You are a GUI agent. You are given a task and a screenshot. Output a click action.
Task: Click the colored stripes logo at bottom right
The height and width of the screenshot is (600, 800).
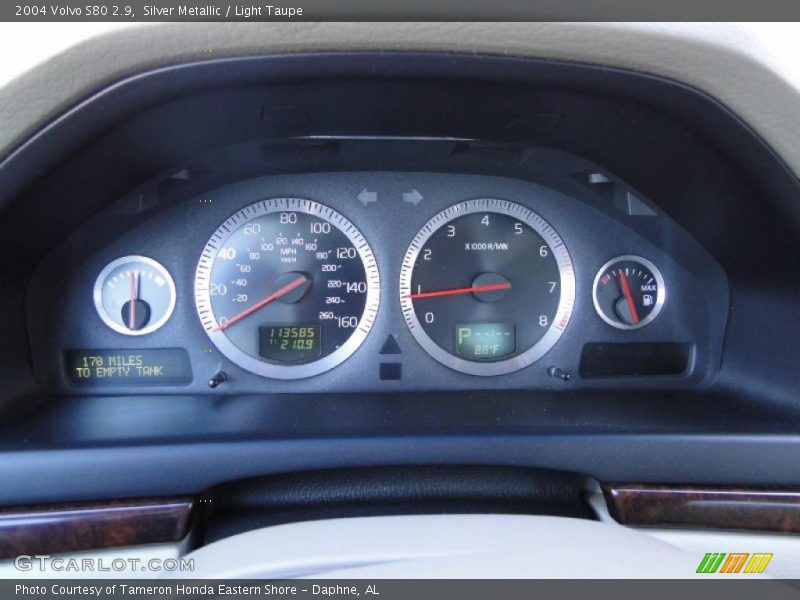pos(734,563)
